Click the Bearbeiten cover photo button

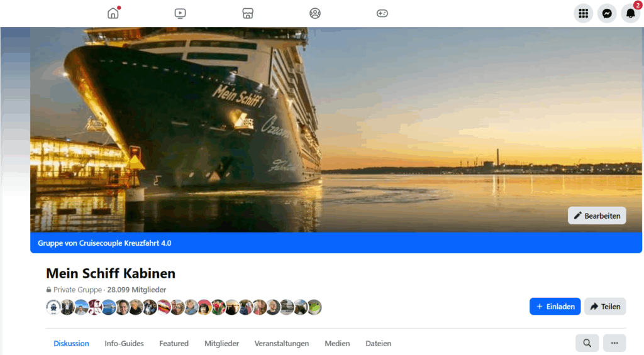point(597,216)
